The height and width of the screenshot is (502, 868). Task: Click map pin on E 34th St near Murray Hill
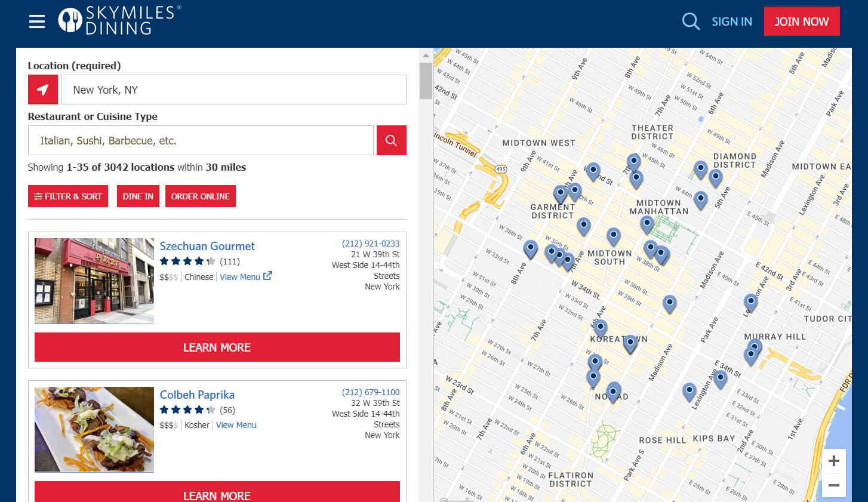[721, 378]
